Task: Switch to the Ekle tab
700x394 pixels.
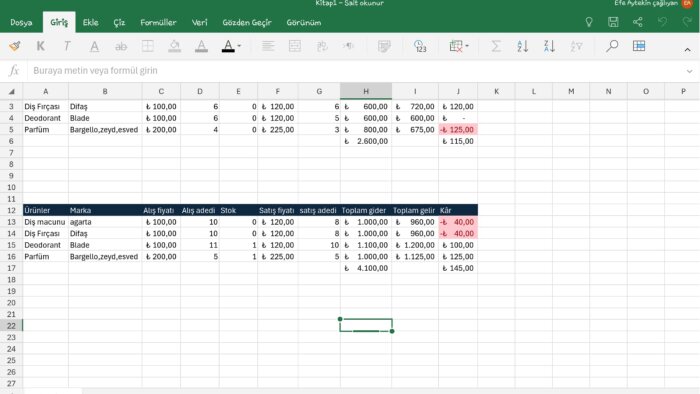Action: tap(91, 22)
